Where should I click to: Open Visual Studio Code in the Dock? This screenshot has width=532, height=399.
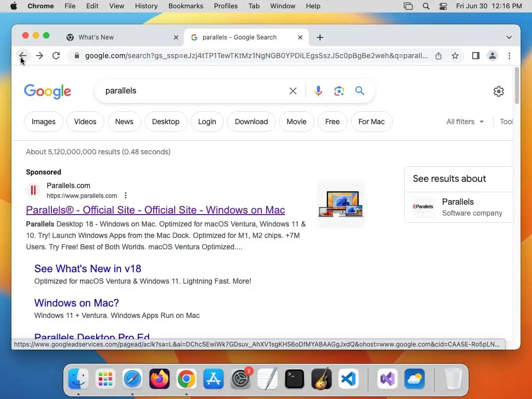[349, 379]
